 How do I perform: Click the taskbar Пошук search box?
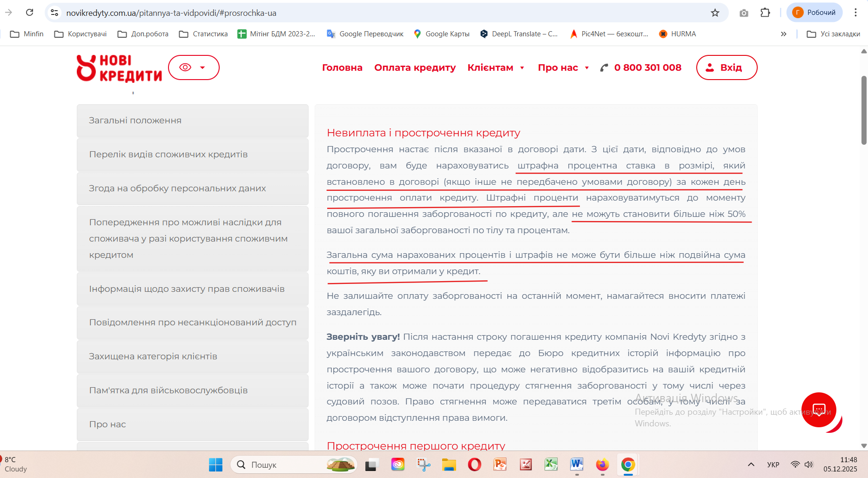294,465
